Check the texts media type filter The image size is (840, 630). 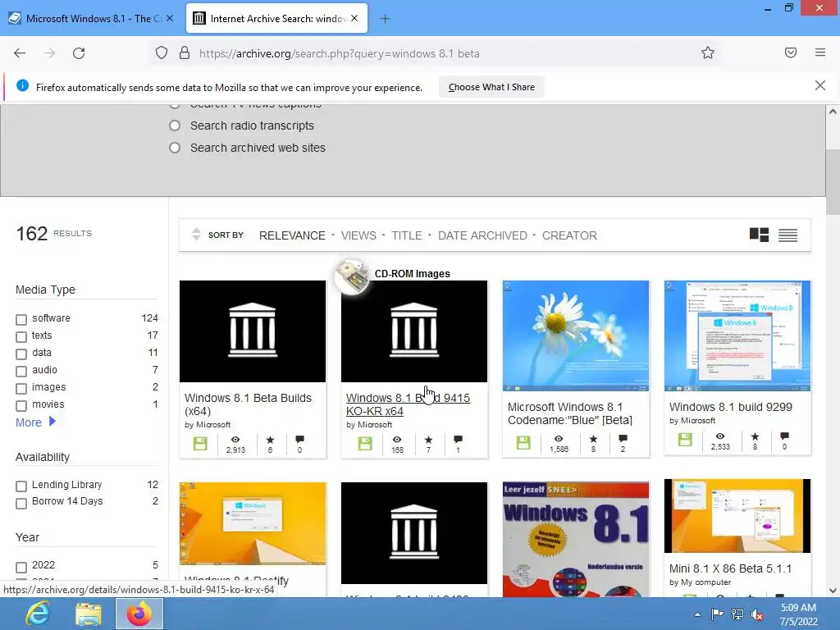(x=21, y=336)
